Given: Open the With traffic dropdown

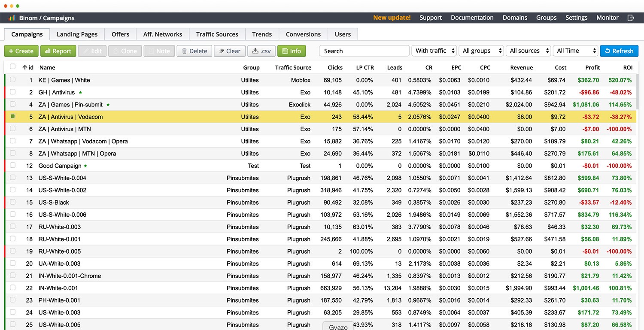Looking at the screenshot, I should 434,51.
